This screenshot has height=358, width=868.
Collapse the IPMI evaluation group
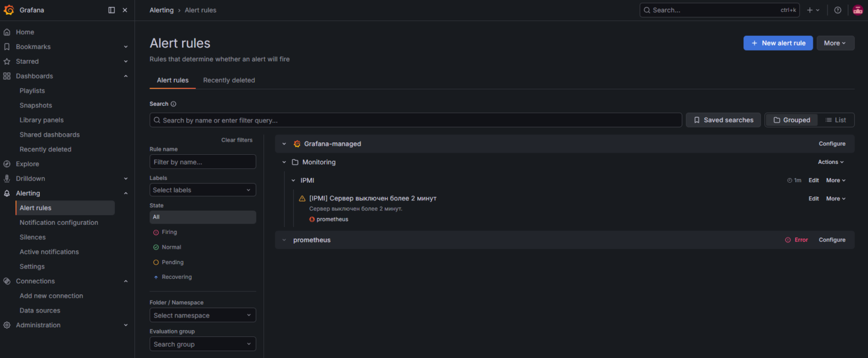[x=294, y=180]
